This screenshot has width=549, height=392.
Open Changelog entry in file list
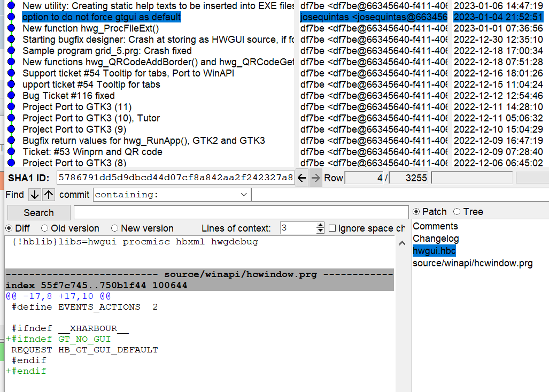[436, 239]
